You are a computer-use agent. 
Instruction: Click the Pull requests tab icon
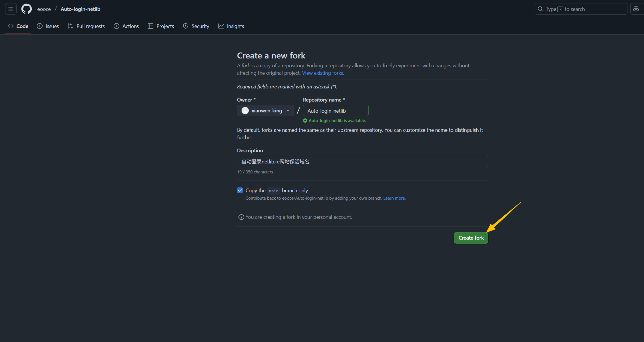tap(70, 26)
